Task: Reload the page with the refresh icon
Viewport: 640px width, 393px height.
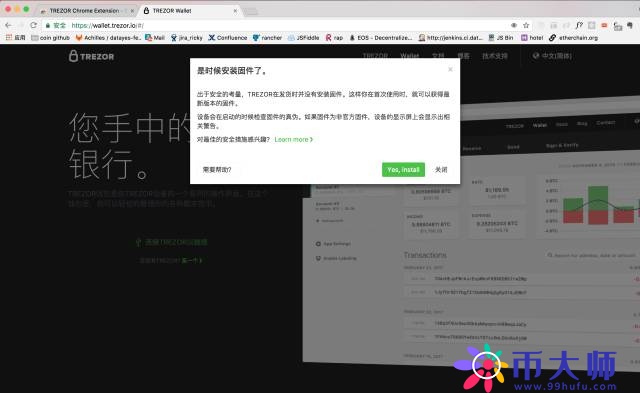Action: [33, 25]
